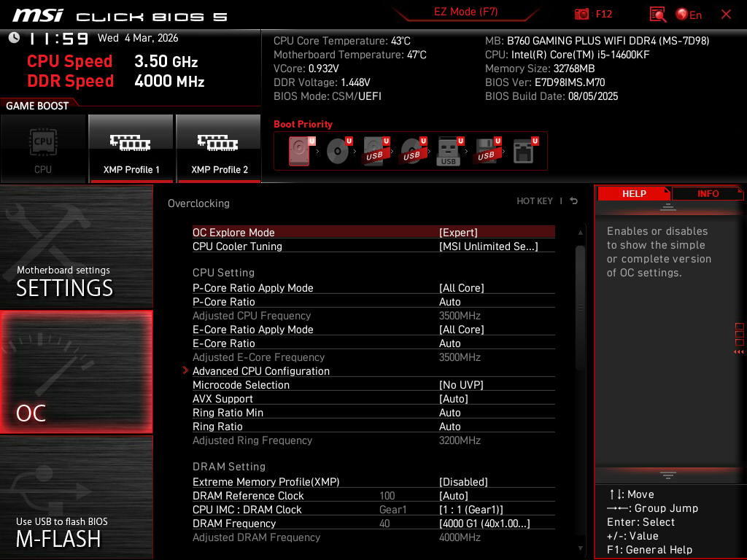Screen dimensions: 747x560
Task: Toggle XMP Profile 1
Action: point(131,149)
